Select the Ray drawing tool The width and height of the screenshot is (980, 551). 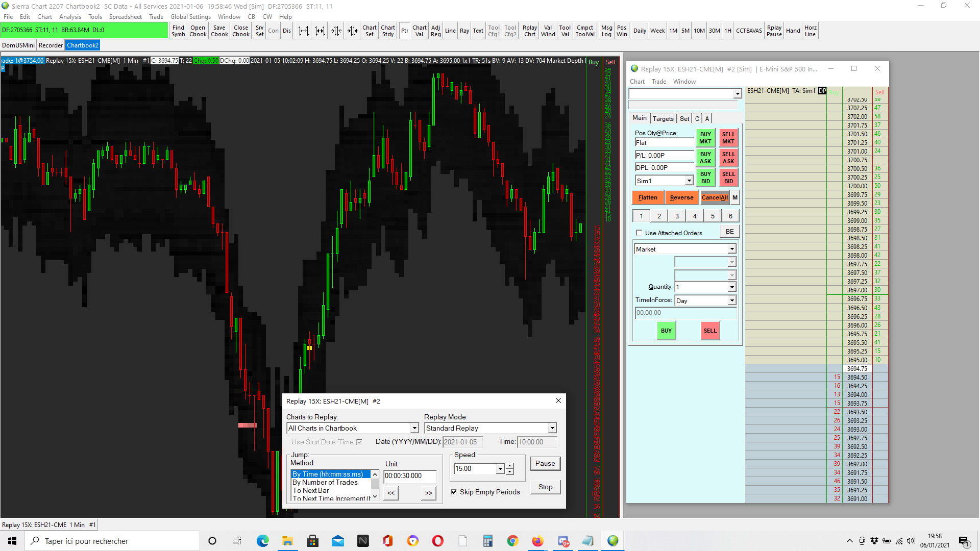(x=464, y=31)
